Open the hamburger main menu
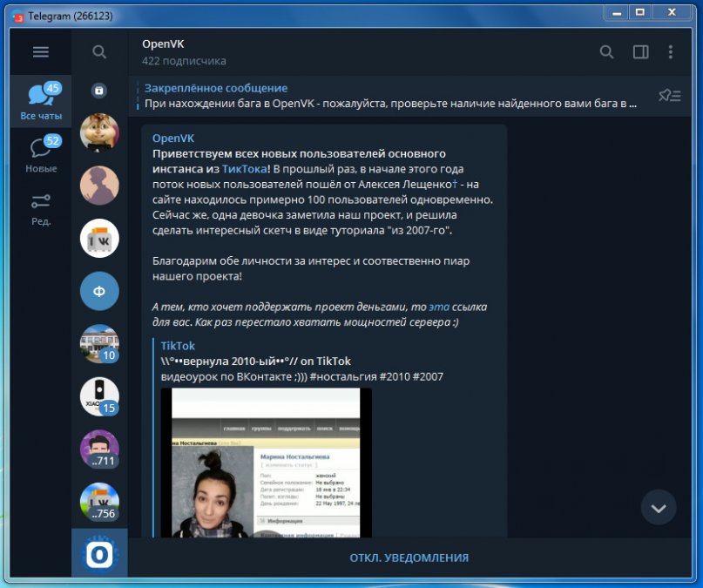Screen dimensions: 703x588 click(x=41, y=52)
